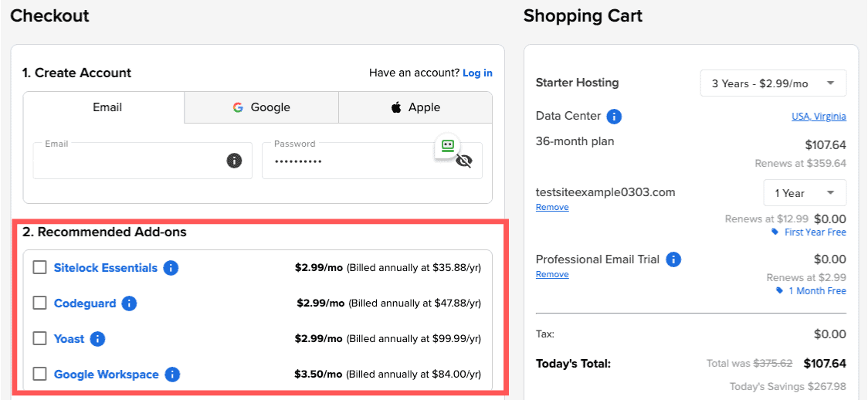Click the tag icon beside 1 Month Free
Image resolution: width=868 pixels, height=400 pixels.
(779, 291)
